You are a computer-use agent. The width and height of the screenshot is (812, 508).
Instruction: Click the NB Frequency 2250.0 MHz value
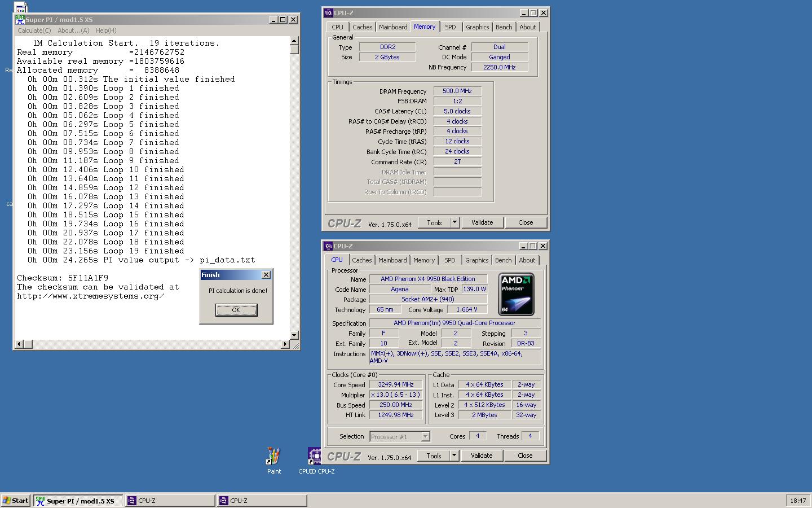click(500, 67)
